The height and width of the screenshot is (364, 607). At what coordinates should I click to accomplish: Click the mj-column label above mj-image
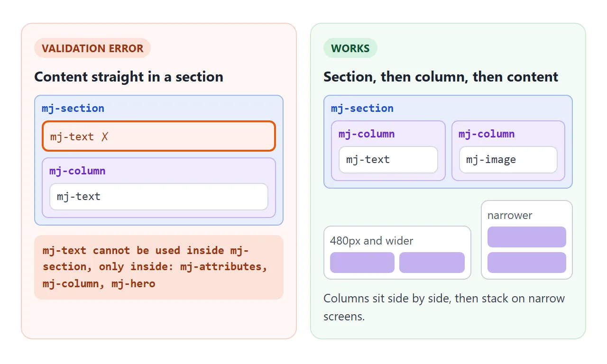point(487,134)
